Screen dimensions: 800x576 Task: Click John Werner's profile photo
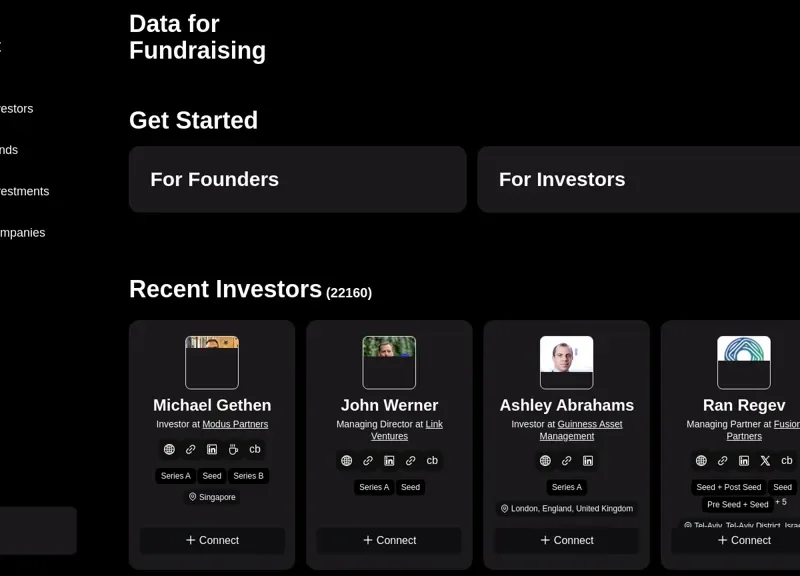point(389,362)
